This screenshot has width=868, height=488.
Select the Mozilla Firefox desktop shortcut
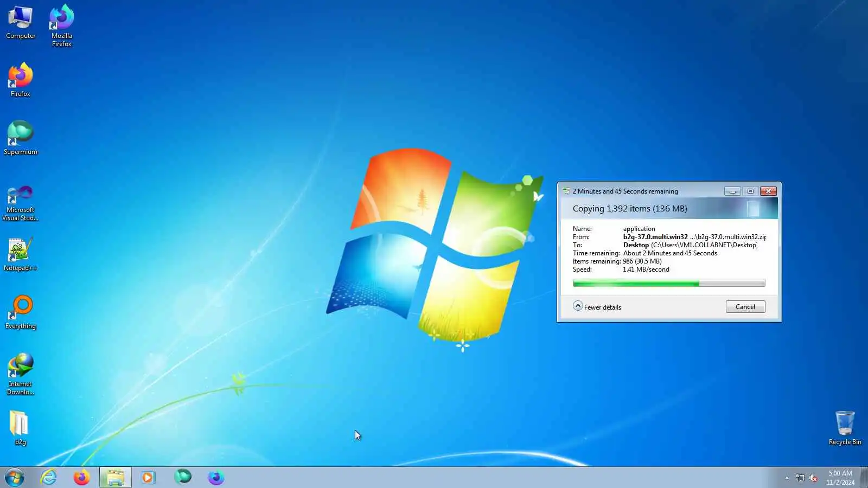click(x=62, y=26)
